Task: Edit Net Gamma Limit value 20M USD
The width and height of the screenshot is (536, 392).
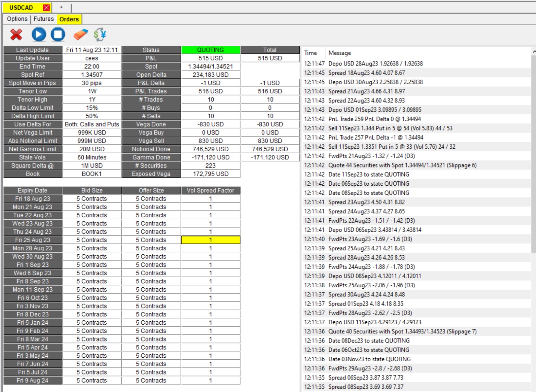Action: click(x=92, y=149)
